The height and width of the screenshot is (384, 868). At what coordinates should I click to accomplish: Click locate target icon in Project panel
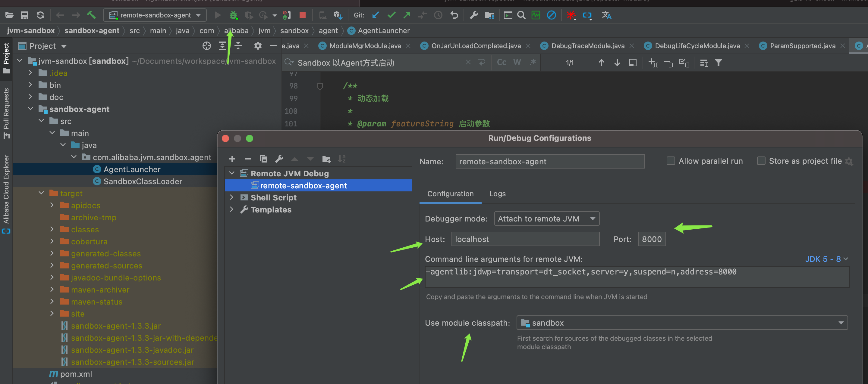click(x=206, y=46)
